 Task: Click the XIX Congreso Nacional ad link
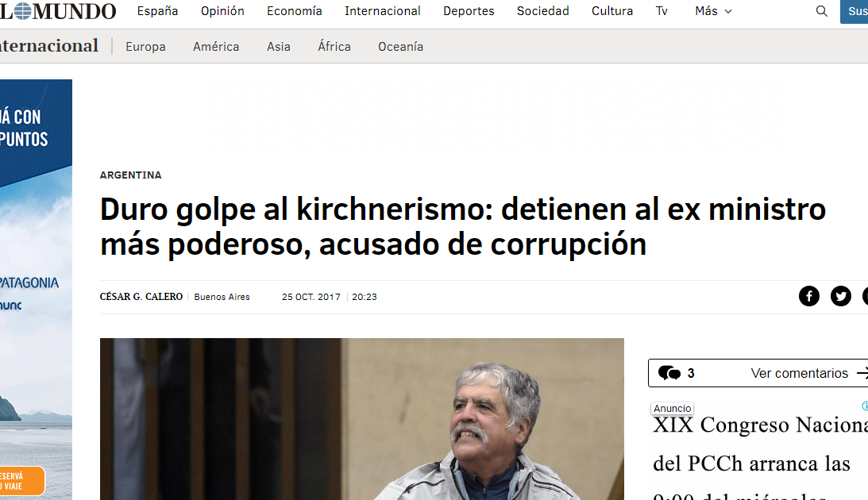[760, 453]
